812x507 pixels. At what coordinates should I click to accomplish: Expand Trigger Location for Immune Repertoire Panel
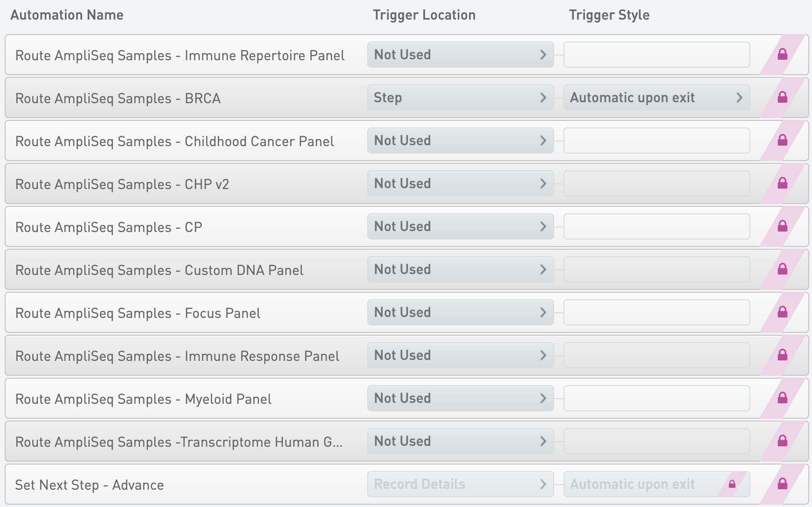pos(460,55)
